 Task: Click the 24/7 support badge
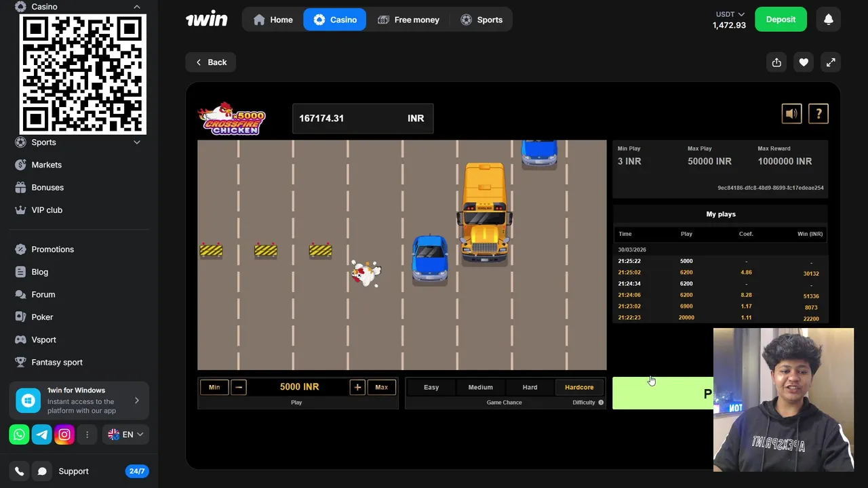pos(137,471)
